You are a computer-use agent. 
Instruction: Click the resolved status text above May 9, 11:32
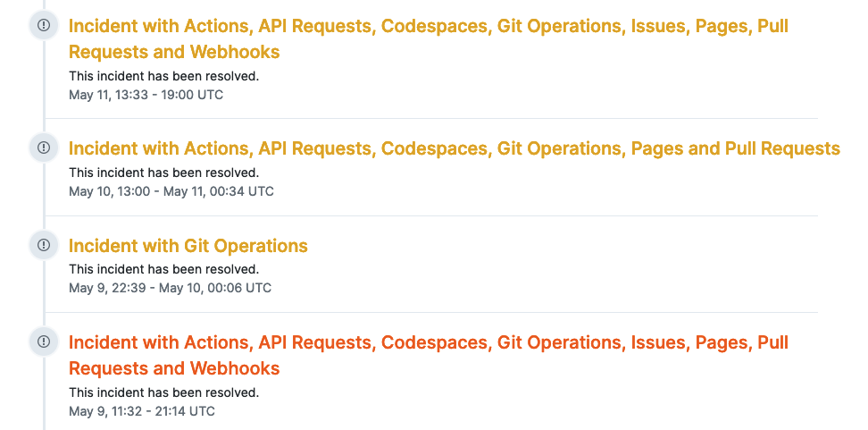[163, 392]
